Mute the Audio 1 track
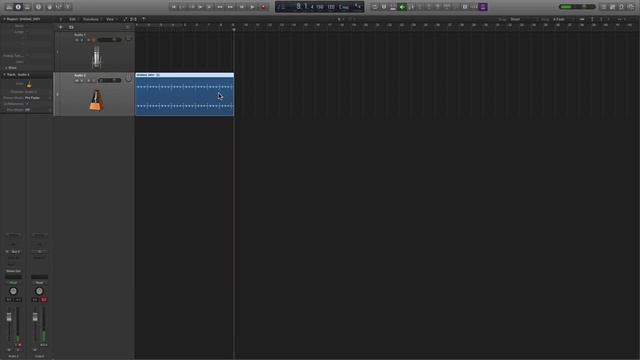 point(76,40)
